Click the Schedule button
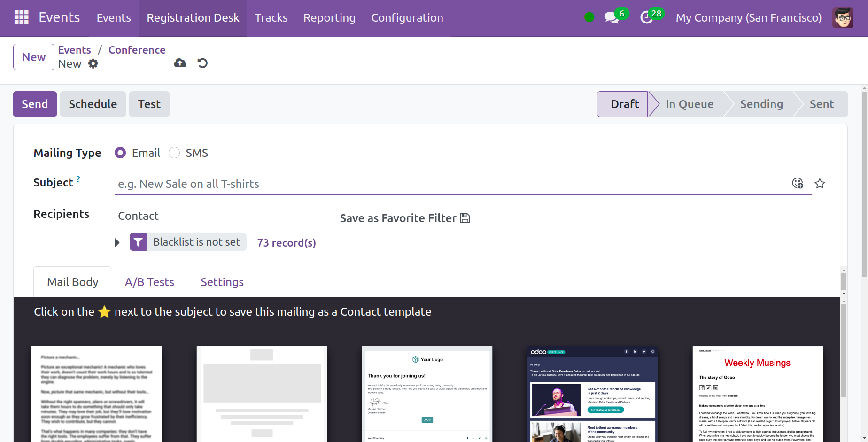The height and width of the screenshot is (442, 868). (93, 104)
